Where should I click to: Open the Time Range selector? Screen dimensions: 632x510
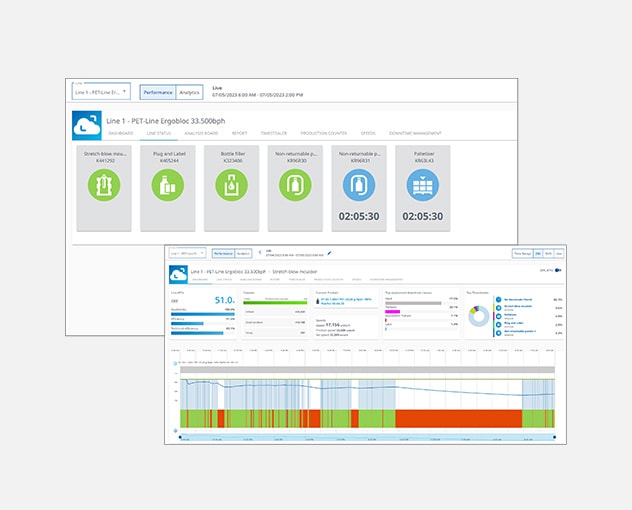tap(520, 254)
